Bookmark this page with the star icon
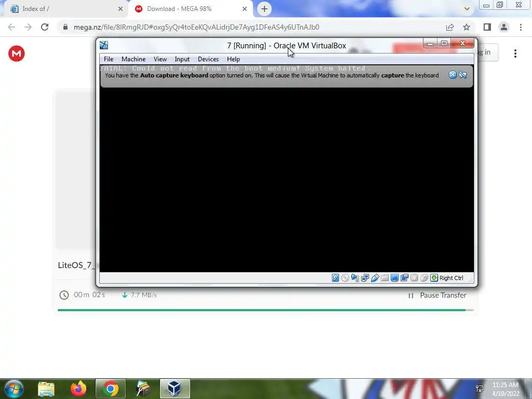532x399 pixels. 467,27
